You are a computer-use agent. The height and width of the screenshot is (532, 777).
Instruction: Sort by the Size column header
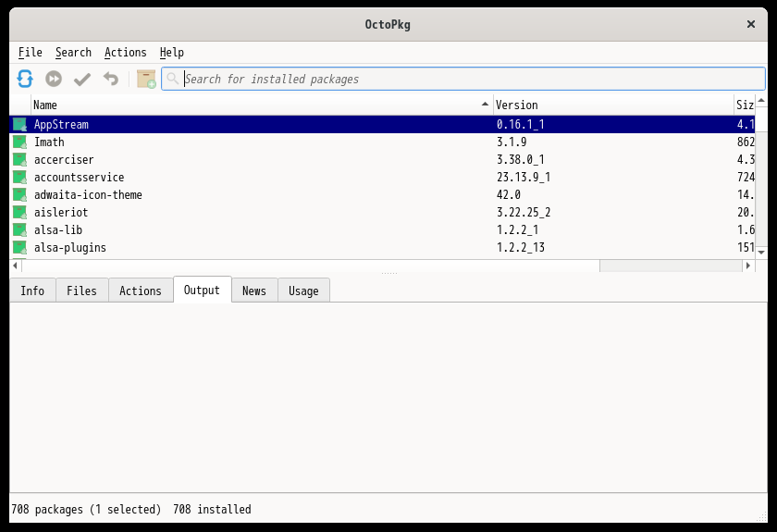click(x=745, y=105)
